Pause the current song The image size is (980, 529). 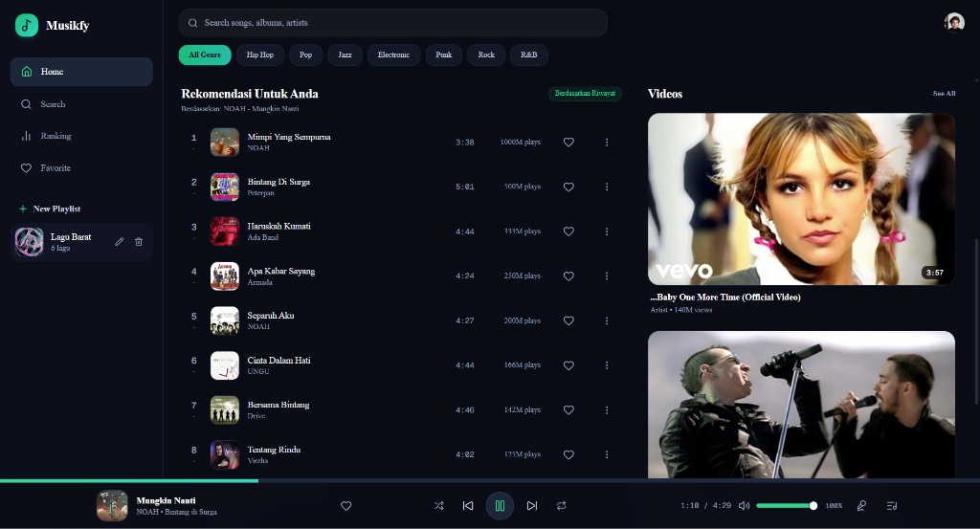500,506
